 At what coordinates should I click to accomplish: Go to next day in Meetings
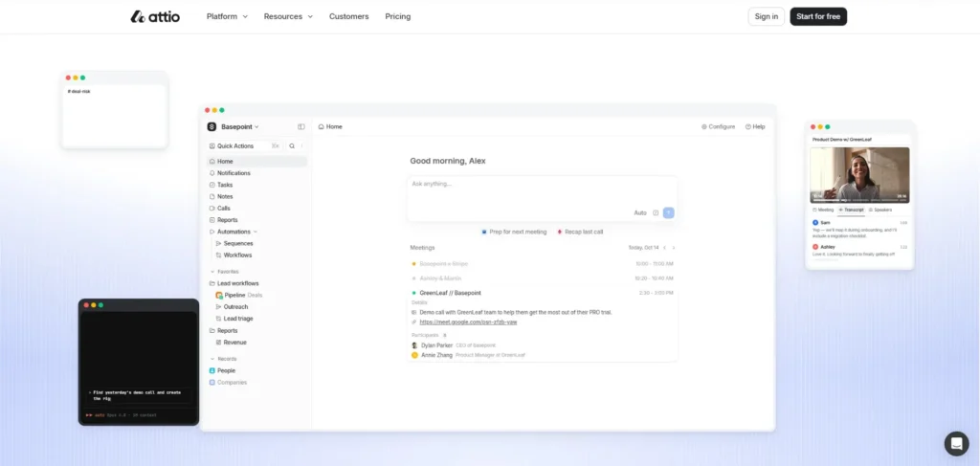click(x=673, y=248)
